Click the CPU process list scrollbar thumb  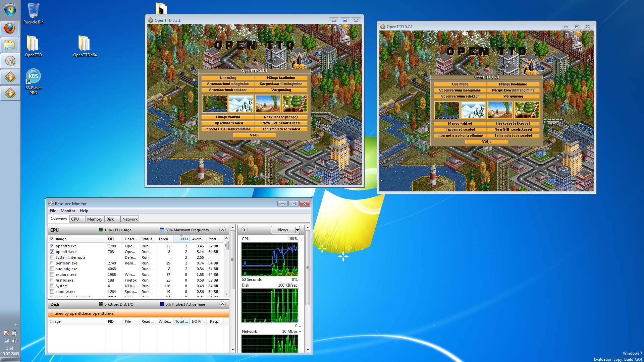226,245
